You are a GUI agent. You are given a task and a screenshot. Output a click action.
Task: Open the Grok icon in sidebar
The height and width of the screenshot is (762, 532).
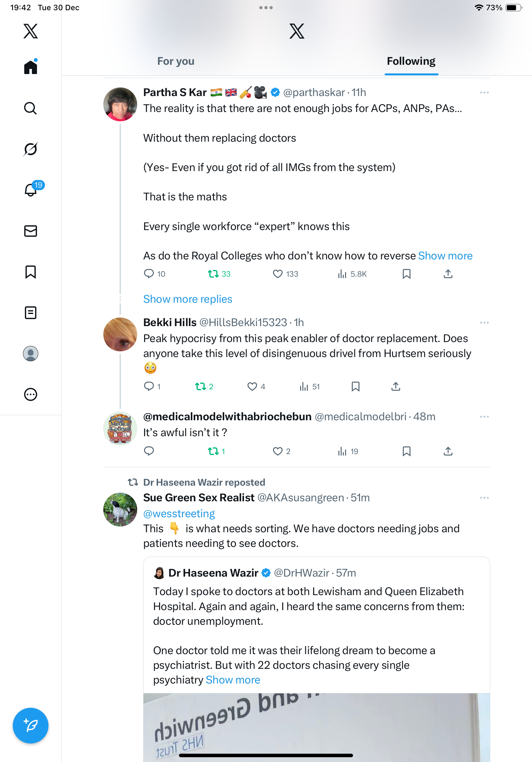point(31,149)
